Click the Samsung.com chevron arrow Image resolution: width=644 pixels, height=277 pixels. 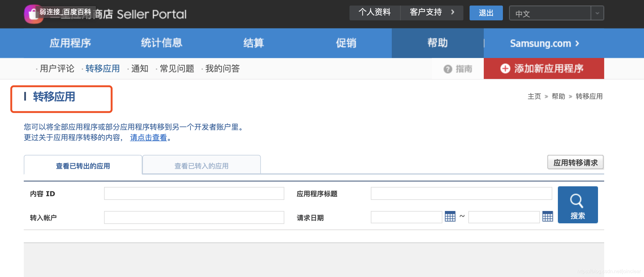[577, 43]
